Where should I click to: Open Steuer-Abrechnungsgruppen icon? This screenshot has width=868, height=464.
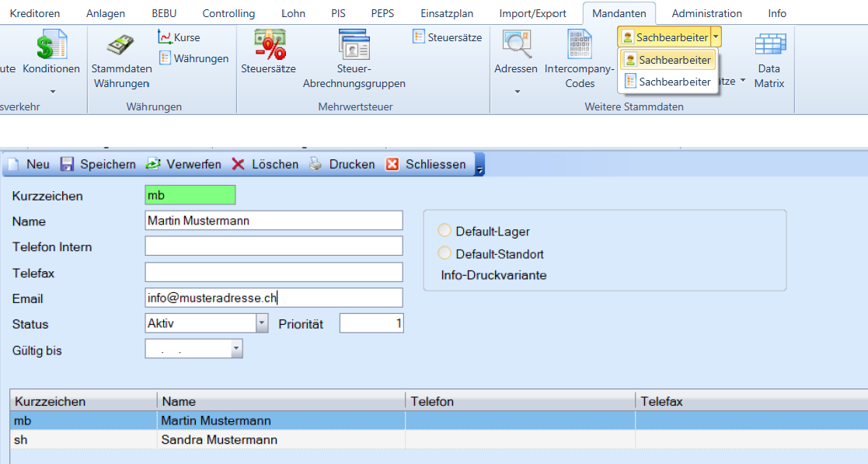pos(354,45)
